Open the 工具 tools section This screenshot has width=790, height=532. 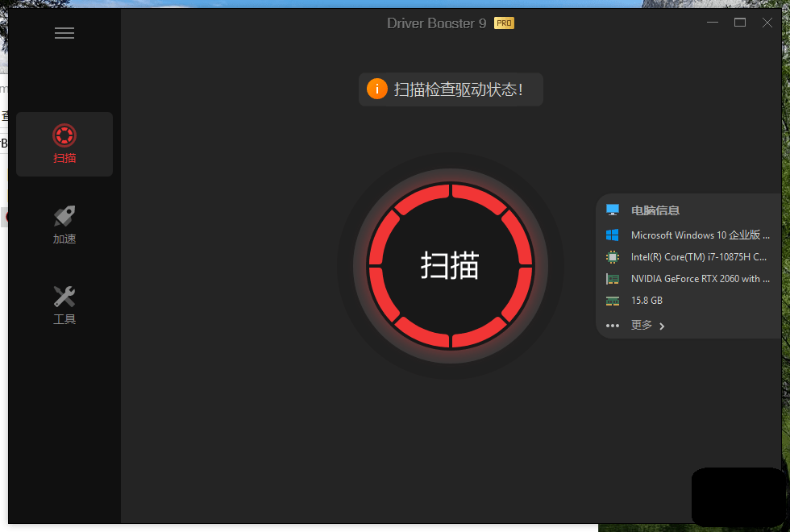coord(64,305)
